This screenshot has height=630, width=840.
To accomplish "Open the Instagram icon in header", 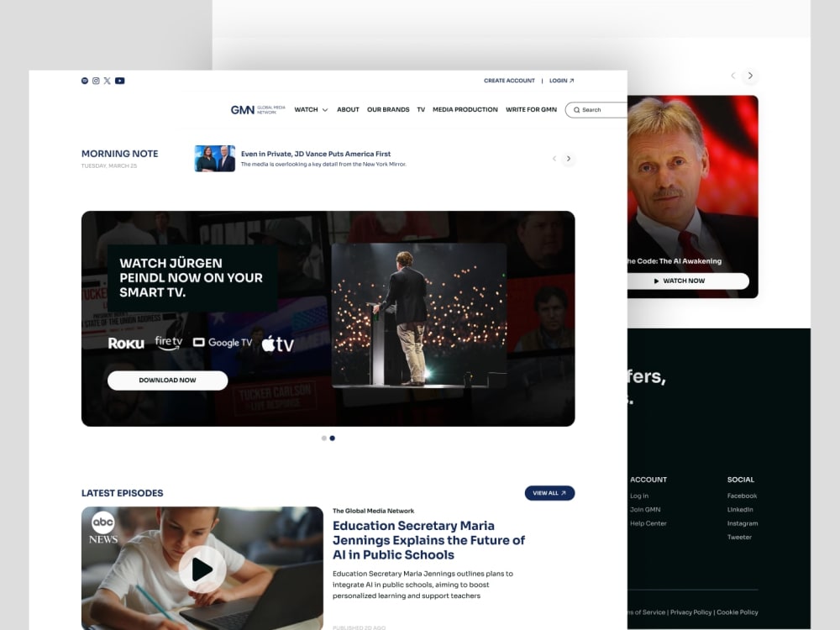I will click(96, 81).
